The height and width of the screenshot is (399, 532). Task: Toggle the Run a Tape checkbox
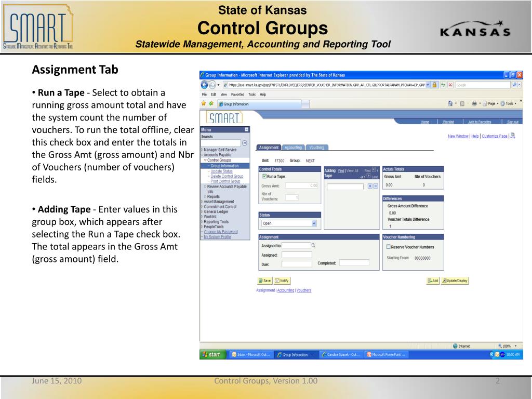point(264,176)
